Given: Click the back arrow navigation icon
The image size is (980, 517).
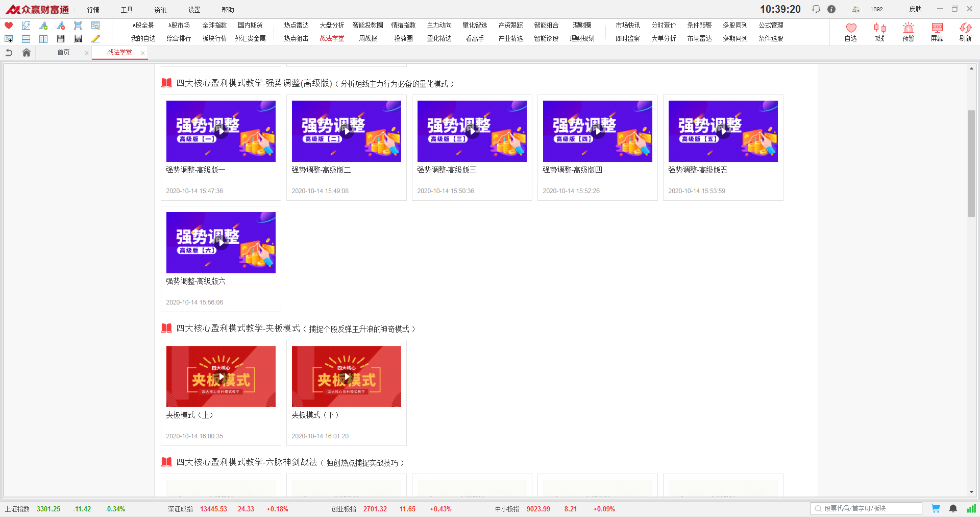Looking at the screenshot, I should point(9,53).
